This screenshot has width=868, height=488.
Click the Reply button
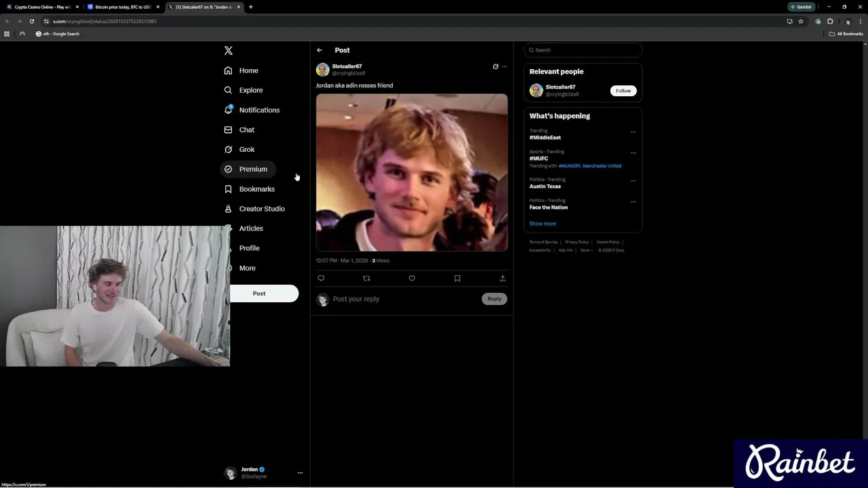(494, 299)
